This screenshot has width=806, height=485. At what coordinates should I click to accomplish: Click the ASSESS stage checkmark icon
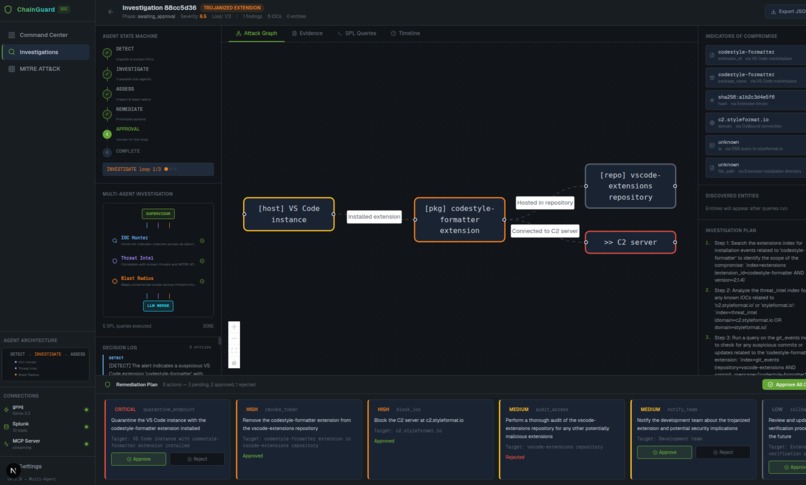tap(107, 94)
